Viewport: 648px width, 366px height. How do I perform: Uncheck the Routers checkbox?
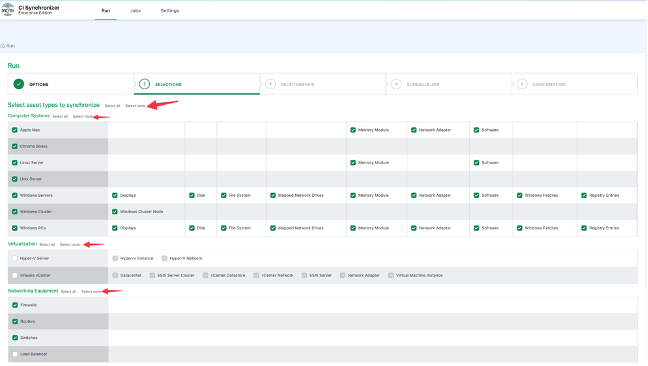15,321
